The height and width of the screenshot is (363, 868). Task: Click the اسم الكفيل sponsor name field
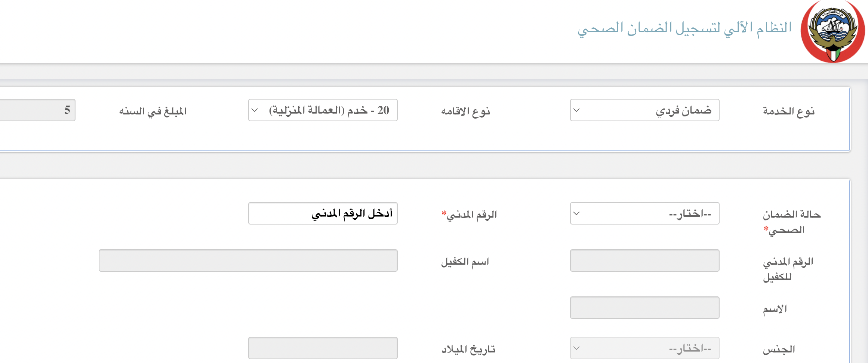(248, 260)
